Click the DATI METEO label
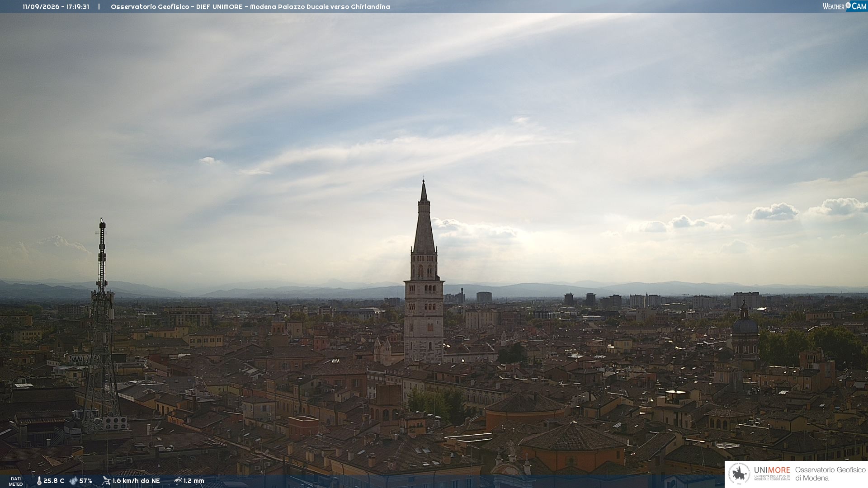Screen dimensions: 868x488 [16, 481]
